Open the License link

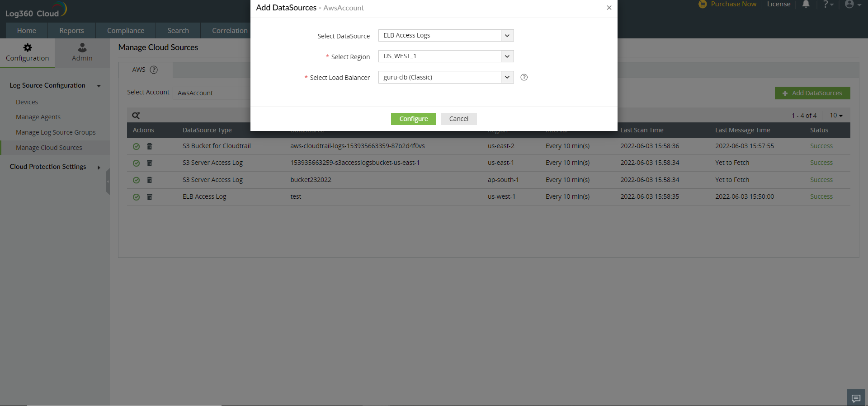(778, 4)
